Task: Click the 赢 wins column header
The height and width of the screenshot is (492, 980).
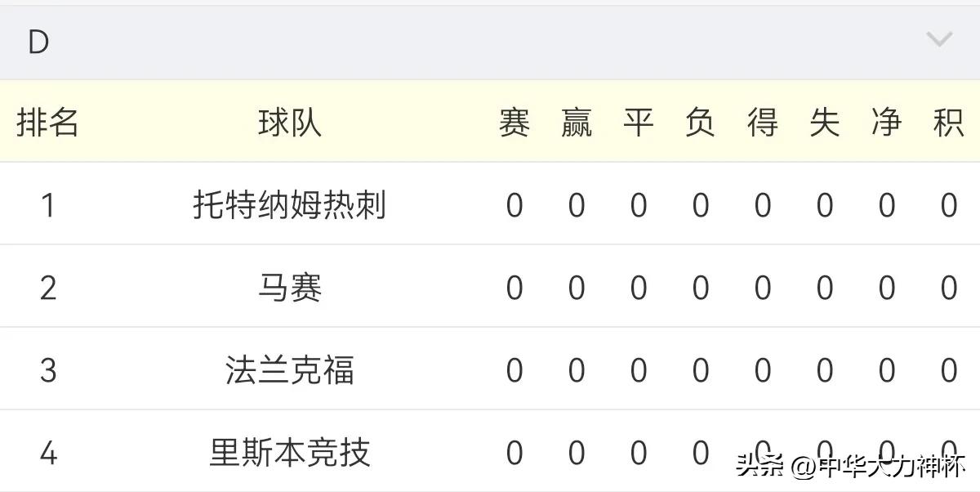Action: [x=577, y=121]
